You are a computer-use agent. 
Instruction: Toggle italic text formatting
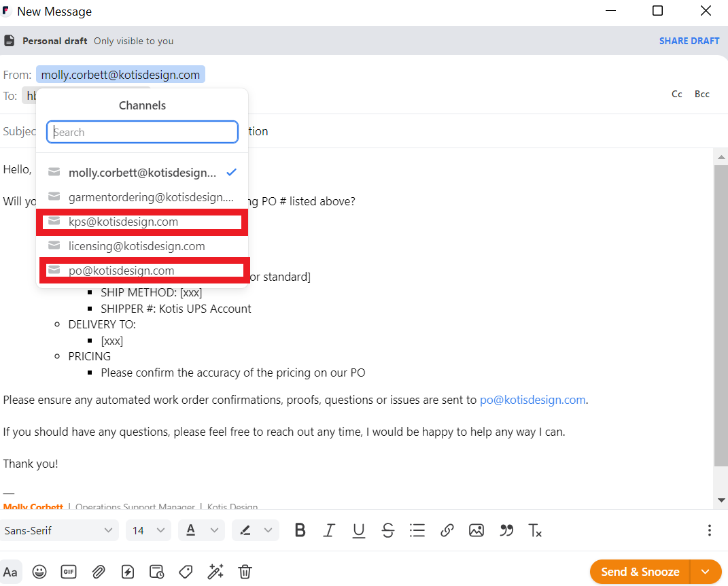(x=329, y=530)
